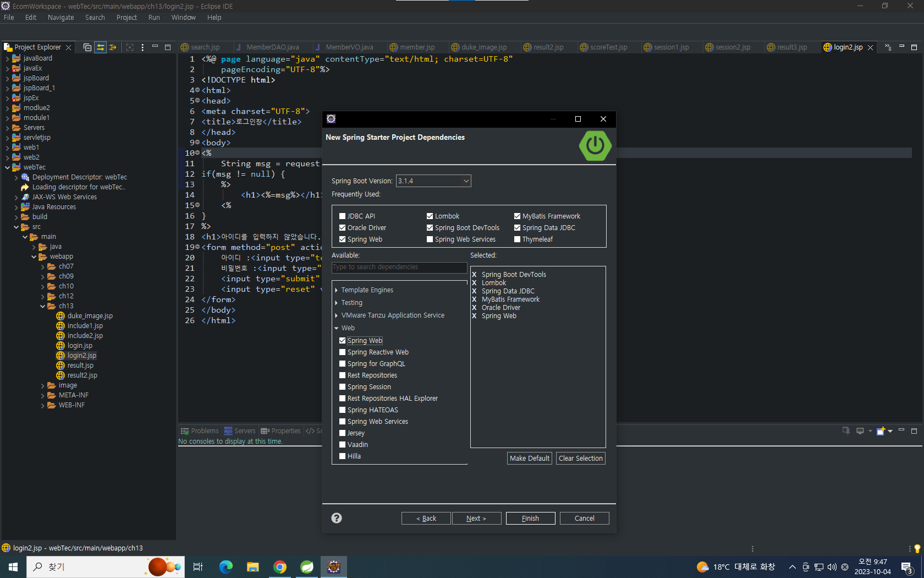
Task: Click the Next button
Action: pyautogui.click(x=476, y=519)
